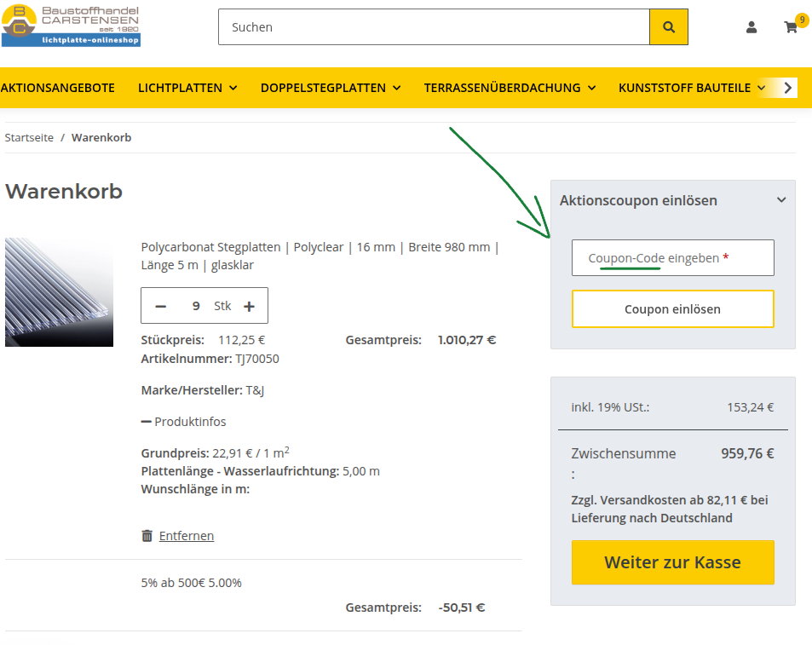Click the Coupon einlösen button
This screenshot has width=812, height=645.
click(672, 308)
